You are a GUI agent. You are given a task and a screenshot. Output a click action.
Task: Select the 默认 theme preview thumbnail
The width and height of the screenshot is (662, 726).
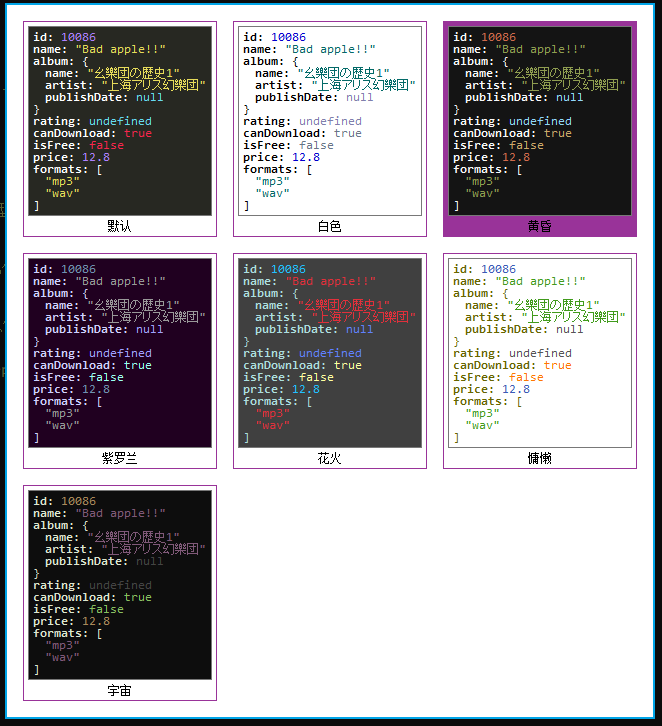tap(120, 120)
